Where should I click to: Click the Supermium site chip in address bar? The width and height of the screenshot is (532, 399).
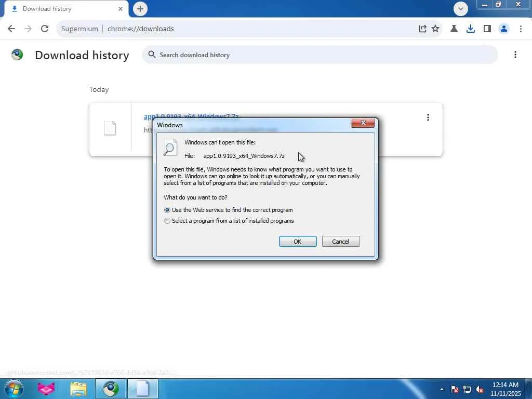[79, 29]
